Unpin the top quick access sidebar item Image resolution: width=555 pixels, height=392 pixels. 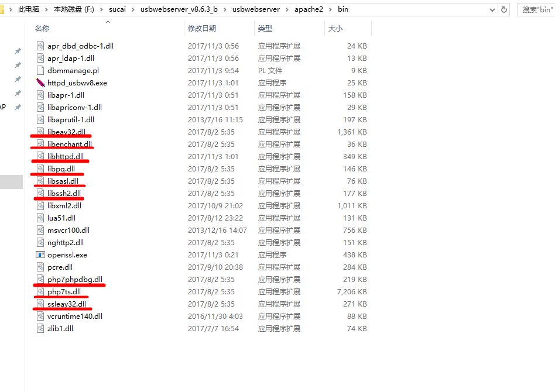pos(18,50)
